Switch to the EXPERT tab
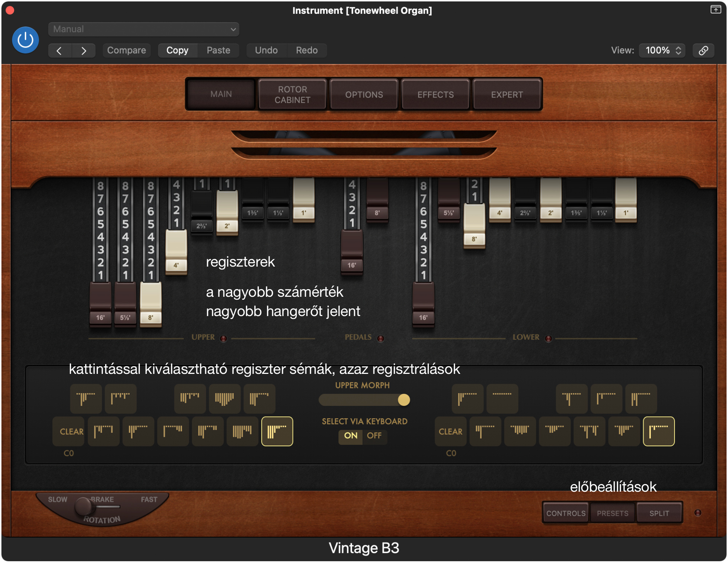Viewport: 728px width, 563px height. click(x=507, y=95)
